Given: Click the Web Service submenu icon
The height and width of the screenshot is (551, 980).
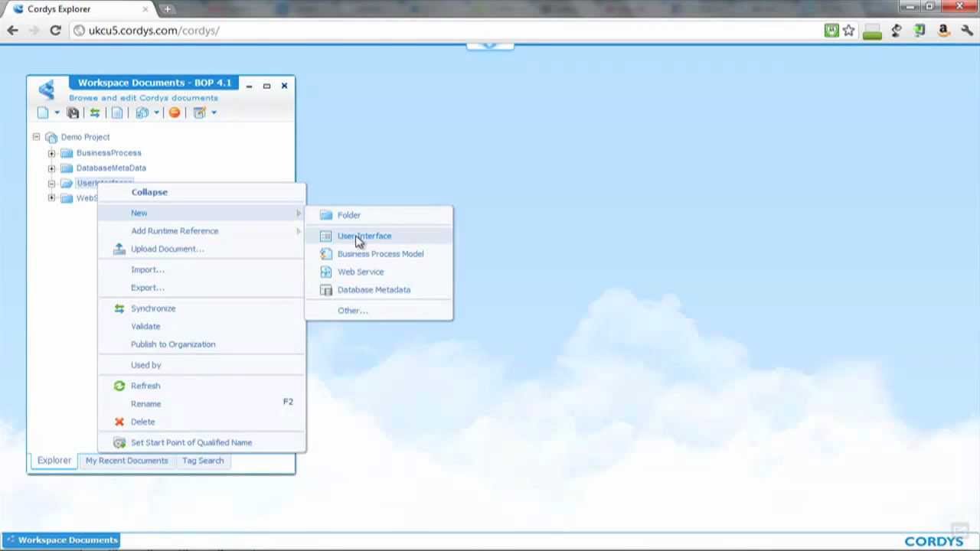Looking at the screenshot, I should point(326,272).
